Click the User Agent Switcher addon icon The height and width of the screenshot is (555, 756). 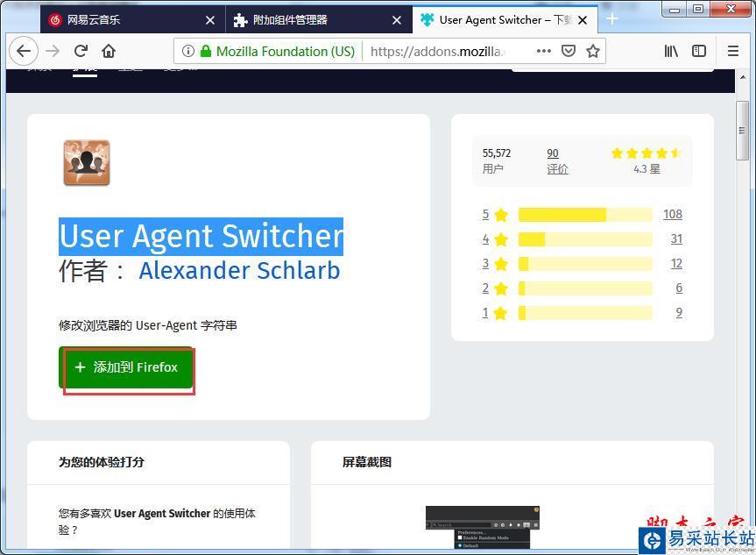click(x=87, y=162)
